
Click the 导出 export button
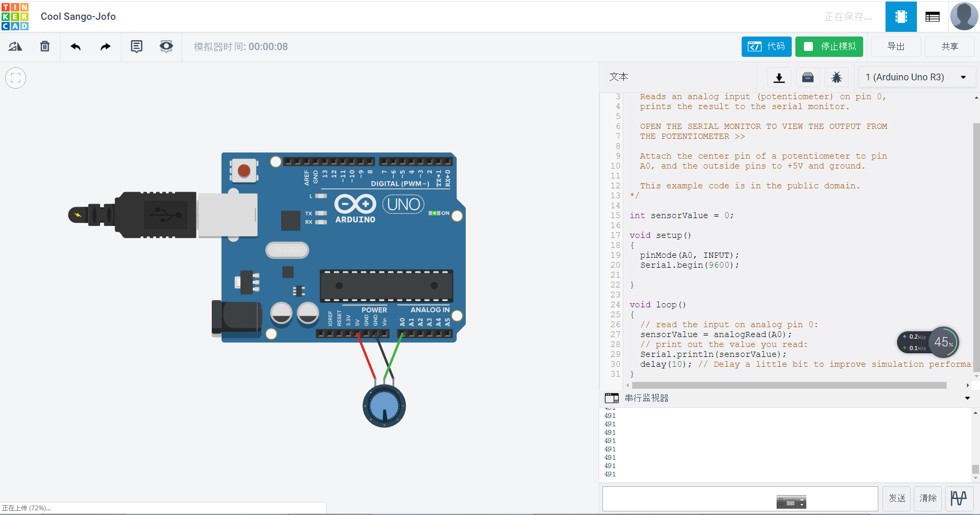[x=896, y=46]
